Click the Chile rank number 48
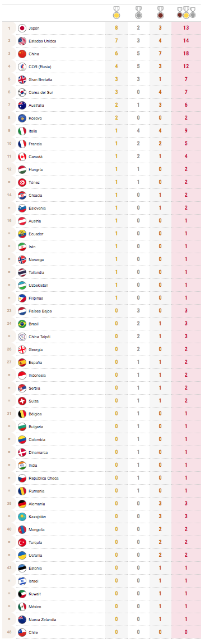 click(8, 632)
